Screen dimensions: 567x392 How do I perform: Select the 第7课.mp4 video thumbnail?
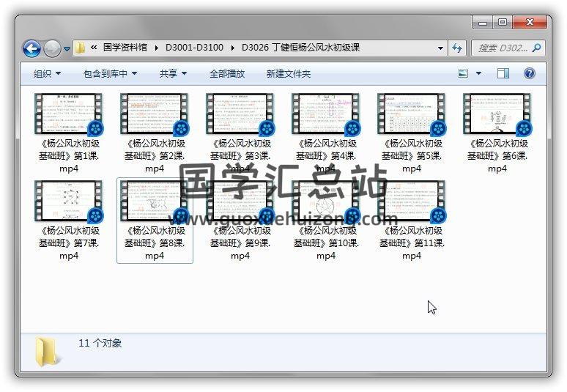(69, 201)
